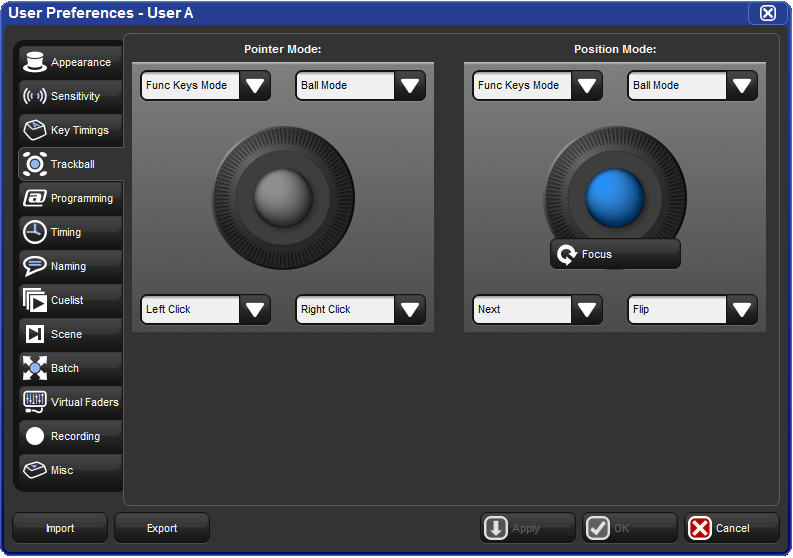Select the Trackball tab

point(71,164)
